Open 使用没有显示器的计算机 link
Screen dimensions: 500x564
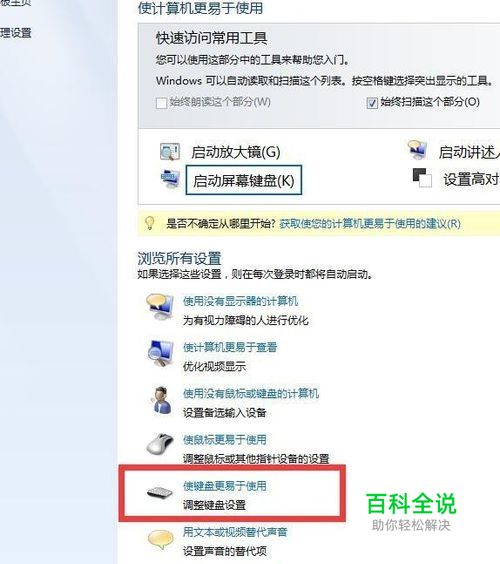click(241, 301)
